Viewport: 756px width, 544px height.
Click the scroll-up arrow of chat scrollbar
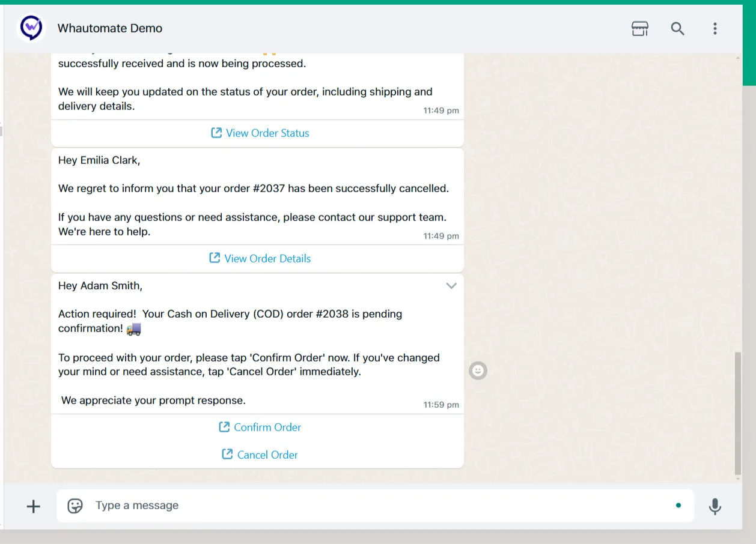point(738,57)
